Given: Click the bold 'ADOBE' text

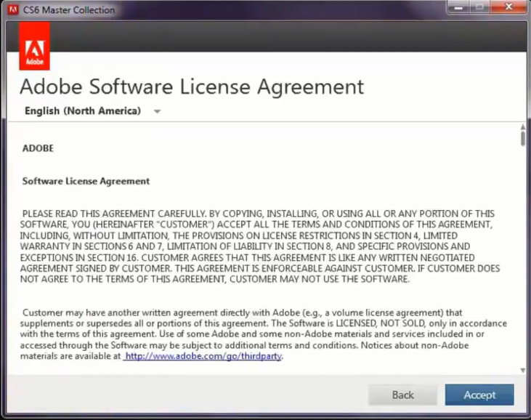Looking at the screenshot, I should [x=38, y=148].
